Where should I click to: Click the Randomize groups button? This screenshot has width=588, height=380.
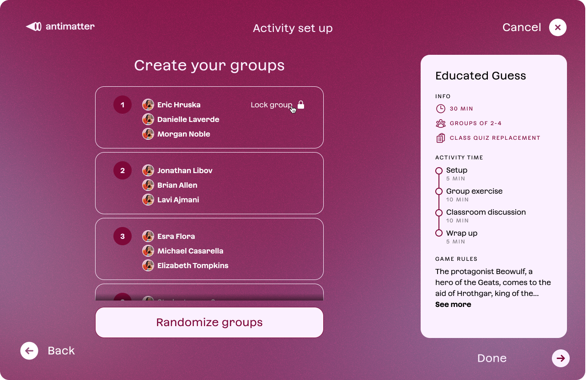tap(209, 322)
